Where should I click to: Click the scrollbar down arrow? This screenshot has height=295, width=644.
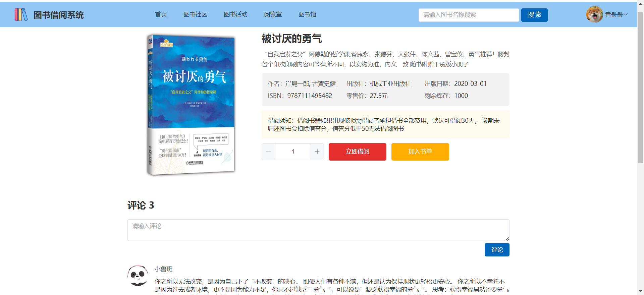point(640,291)
